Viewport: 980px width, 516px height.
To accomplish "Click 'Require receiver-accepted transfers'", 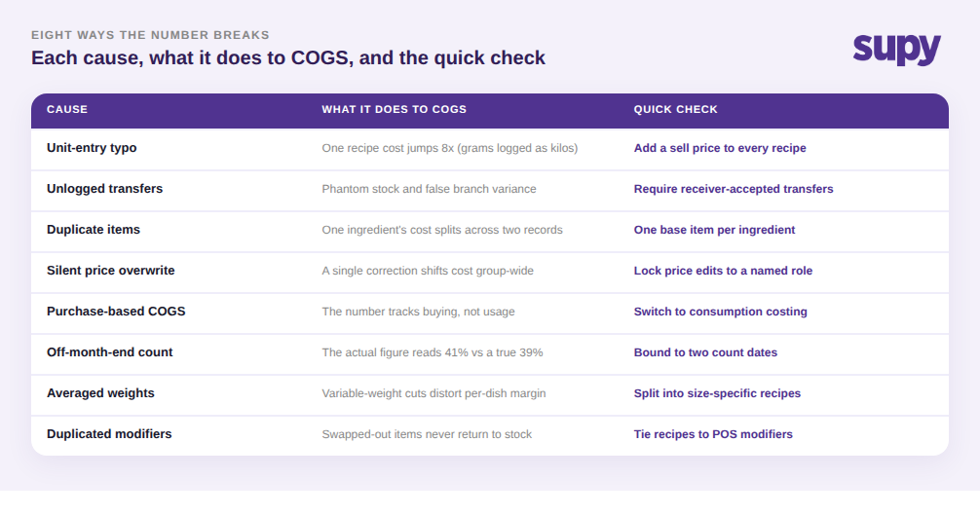I will click(734, 189).
